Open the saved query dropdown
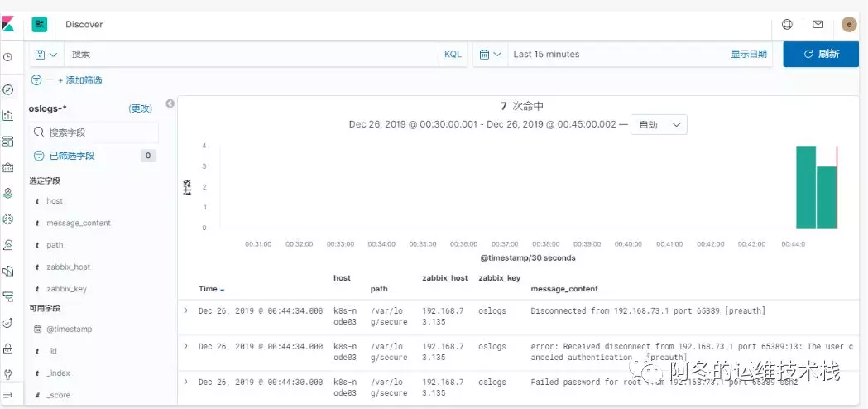Image resolution: width=868 pixels, height=409 pixels. tap(46, 55)
